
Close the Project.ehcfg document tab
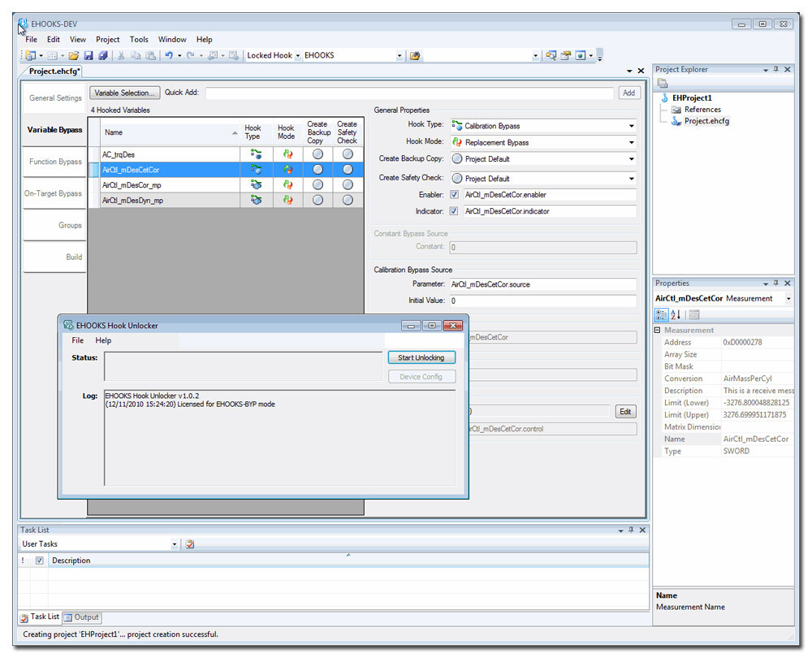[x=641, y=71]
